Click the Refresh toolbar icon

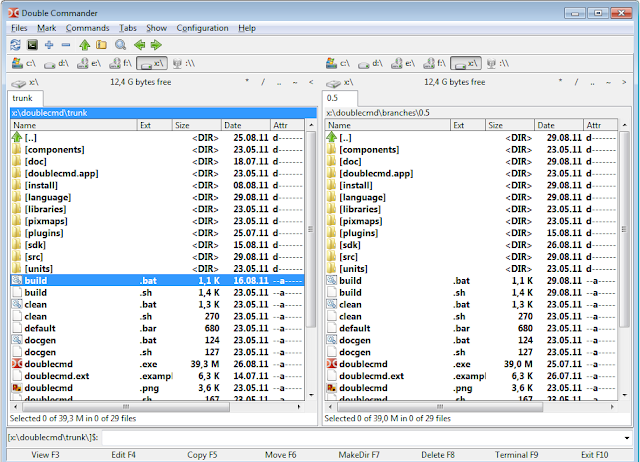[x=16, y=45]
